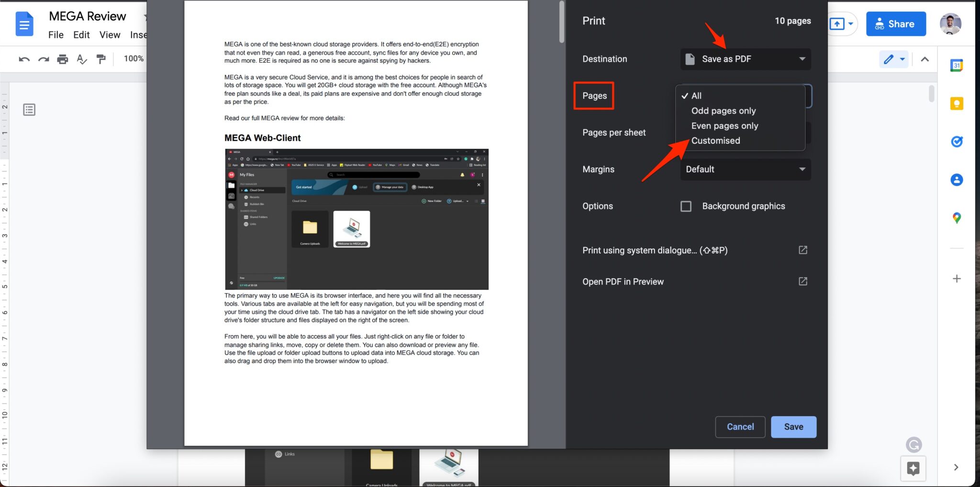Click the MEGA Web-Client heading

click(x=262, y=138)
